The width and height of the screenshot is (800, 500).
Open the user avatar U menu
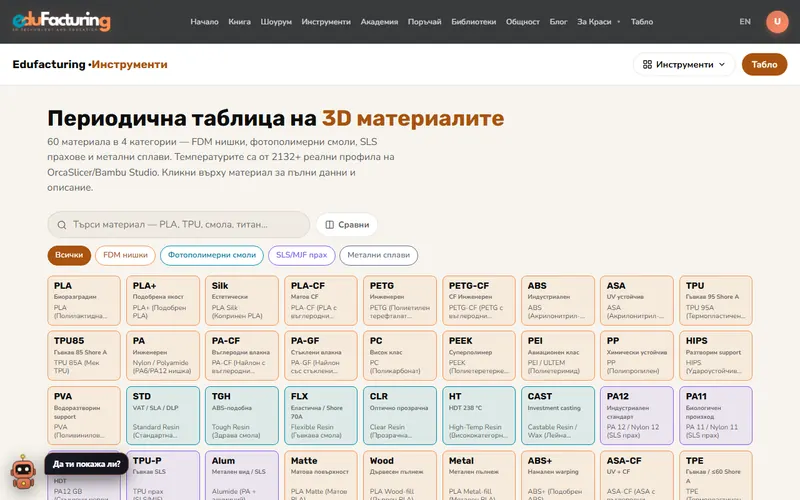[777, 21]
